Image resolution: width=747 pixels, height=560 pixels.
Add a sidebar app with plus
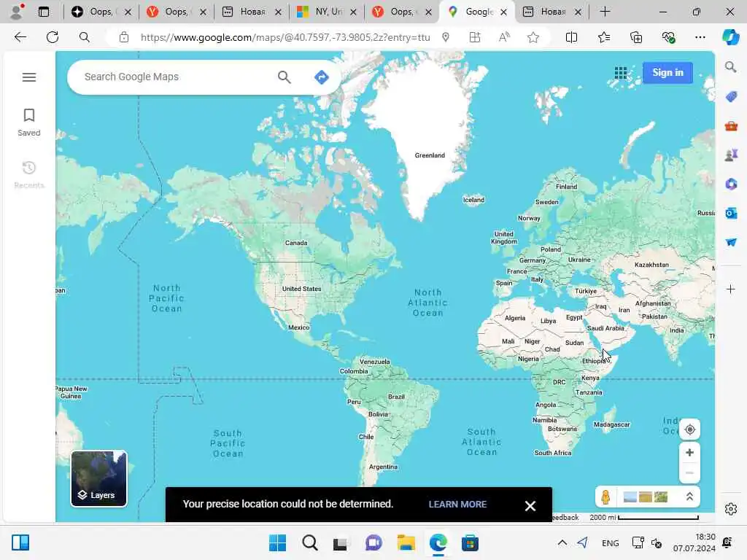pyautogui.click(x=731, y=289)
